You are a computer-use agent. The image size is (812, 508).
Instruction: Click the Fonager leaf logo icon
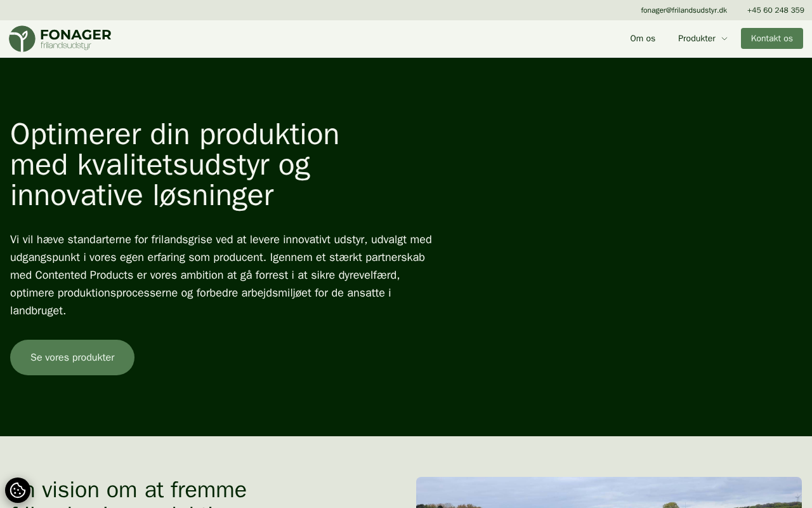click(22, 39)
